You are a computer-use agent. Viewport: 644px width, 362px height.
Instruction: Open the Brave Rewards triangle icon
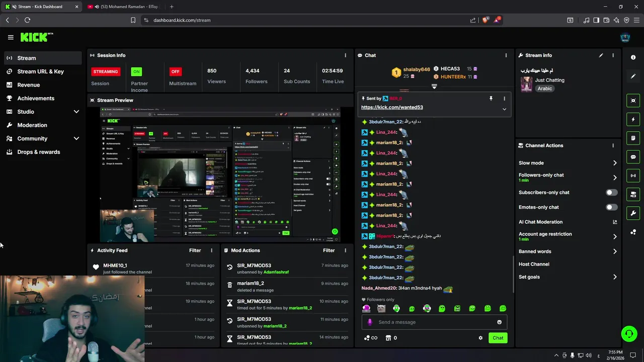coord(497,20)
